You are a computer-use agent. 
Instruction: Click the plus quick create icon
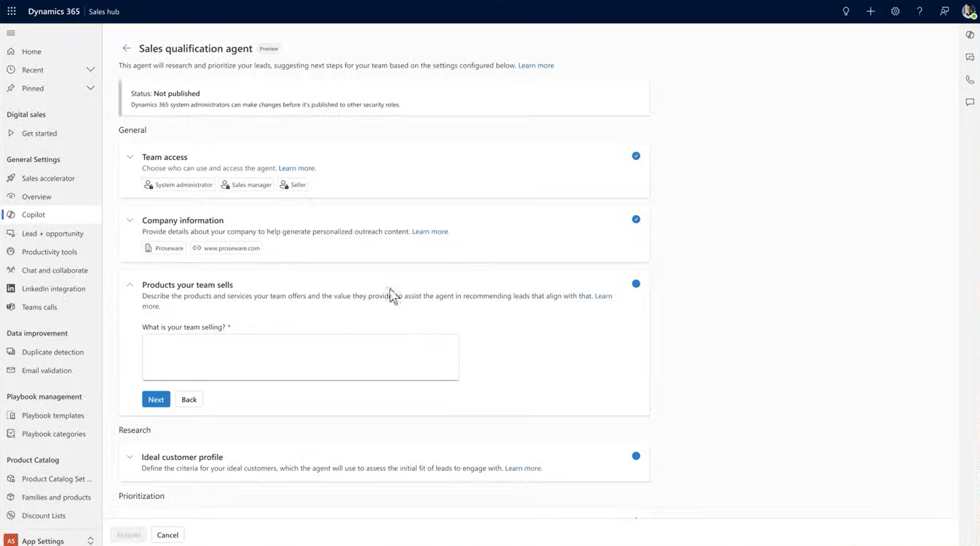pos(870,12)
